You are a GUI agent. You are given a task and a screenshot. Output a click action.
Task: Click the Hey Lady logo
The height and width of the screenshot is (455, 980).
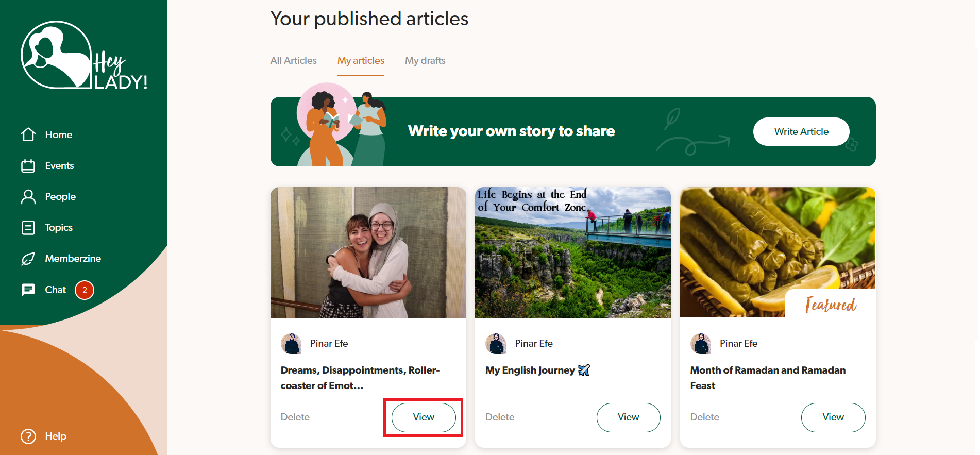[x=84, y=56]
